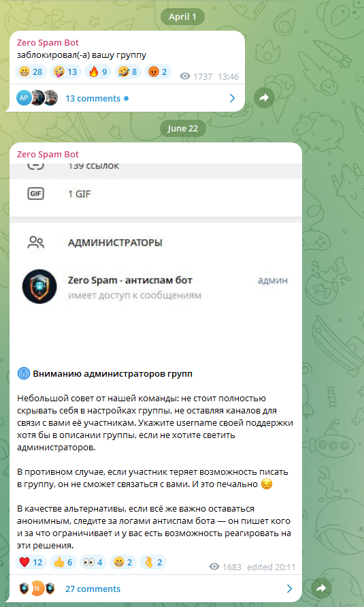This screenshot has height=607, width=364.
Task: Add fire reaction on April 1 post
Action: click(x=98, y=72)
